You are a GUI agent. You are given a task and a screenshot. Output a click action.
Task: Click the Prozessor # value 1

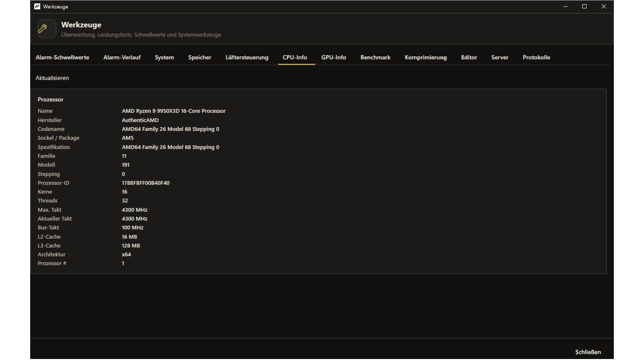pyautogui.click(x=123, y=263)
